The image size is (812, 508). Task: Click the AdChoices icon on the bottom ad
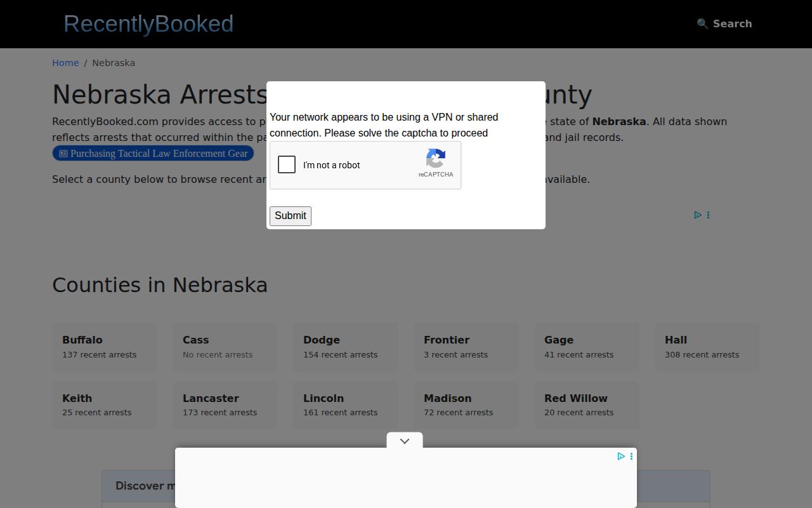tap(621, 456)
